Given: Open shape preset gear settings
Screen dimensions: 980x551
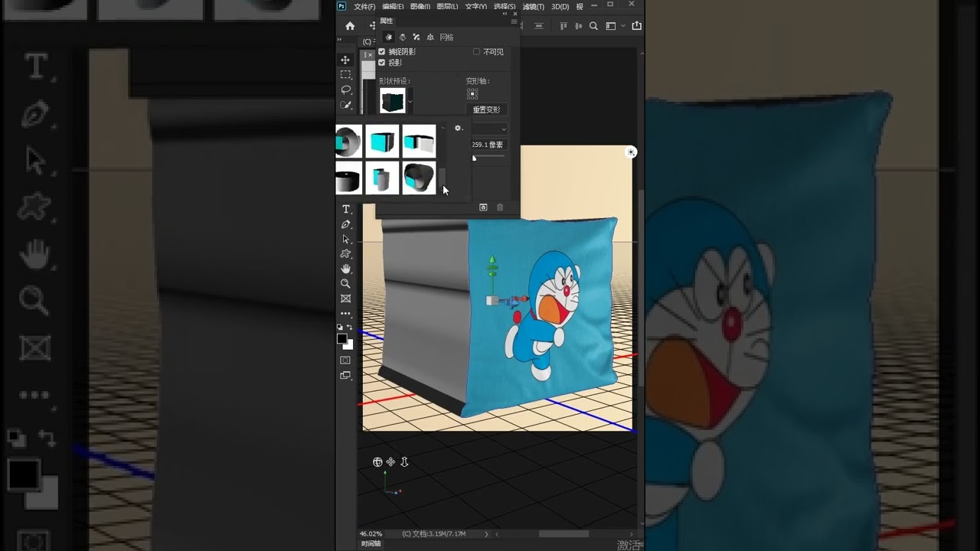Looking at the screenshot, I should [459, 129].
